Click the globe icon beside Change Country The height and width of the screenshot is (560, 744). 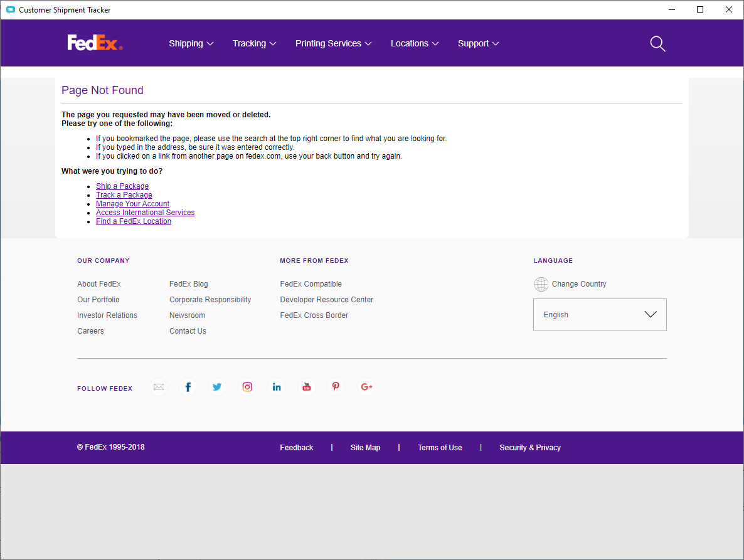(x=541, y=284)
